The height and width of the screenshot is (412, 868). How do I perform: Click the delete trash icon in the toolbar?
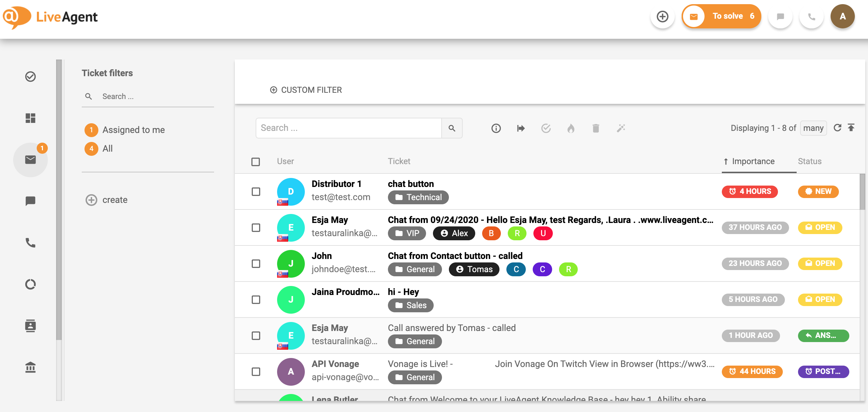596,128
